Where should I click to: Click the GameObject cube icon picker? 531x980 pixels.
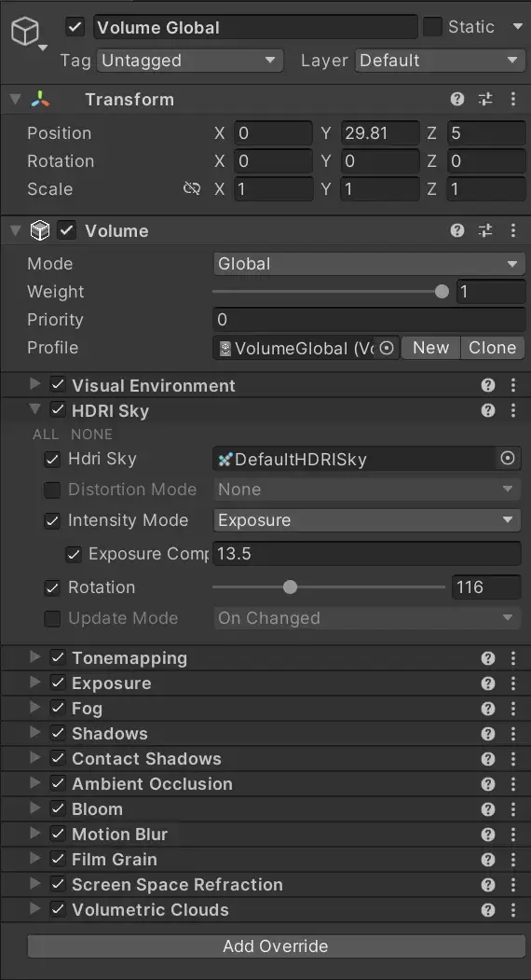(x=25, y=32)
